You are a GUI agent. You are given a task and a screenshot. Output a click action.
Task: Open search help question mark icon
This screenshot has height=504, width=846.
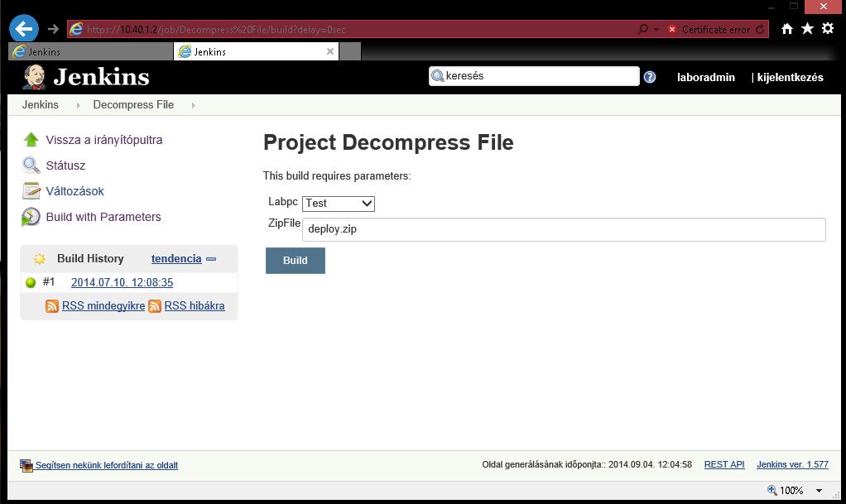[x=650, y=77]
